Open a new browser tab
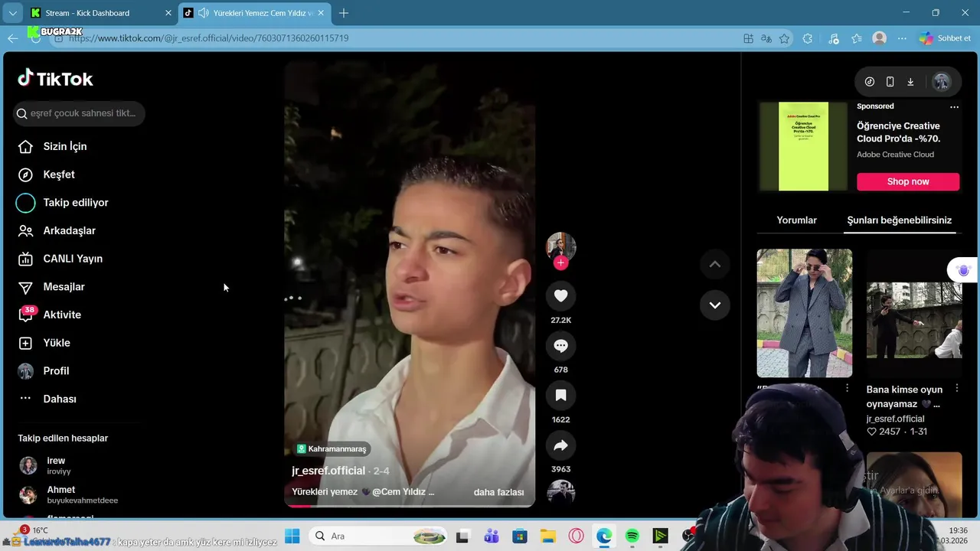 [344, 13]
